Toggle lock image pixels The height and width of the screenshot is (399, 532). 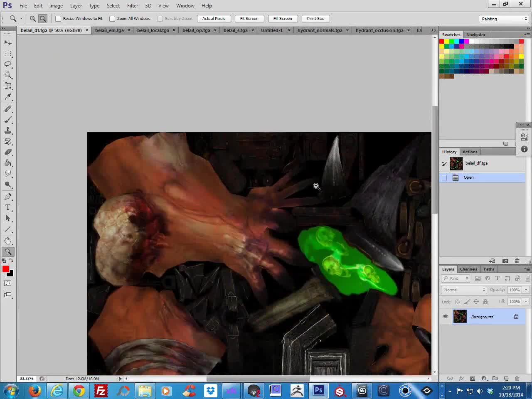coord(467,302)
